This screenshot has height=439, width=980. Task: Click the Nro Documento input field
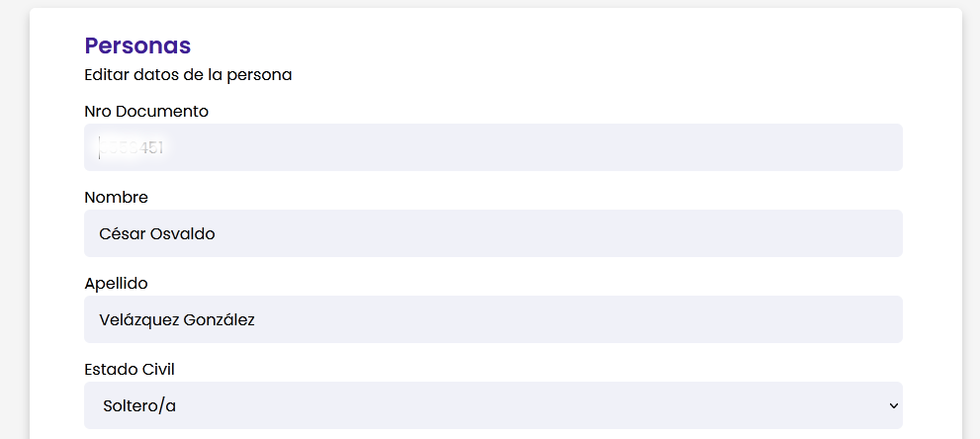pyautogui.click(x=492, y=147)
